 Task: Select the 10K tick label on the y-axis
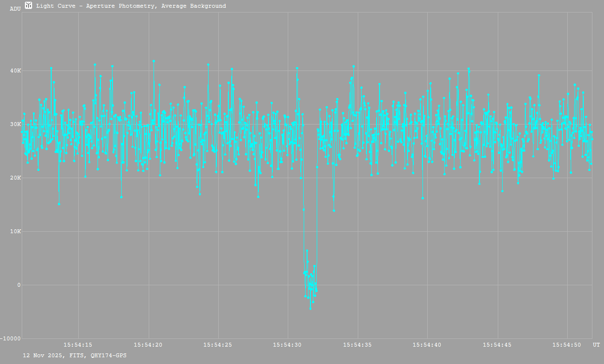(x=16, y=232)
